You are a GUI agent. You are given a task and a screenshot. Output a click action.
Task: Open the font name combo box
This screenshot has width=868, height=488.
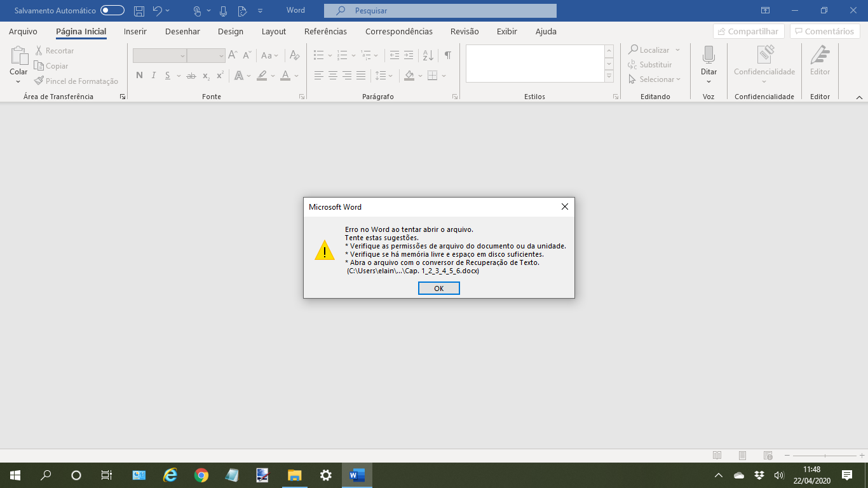pos(159,56)
